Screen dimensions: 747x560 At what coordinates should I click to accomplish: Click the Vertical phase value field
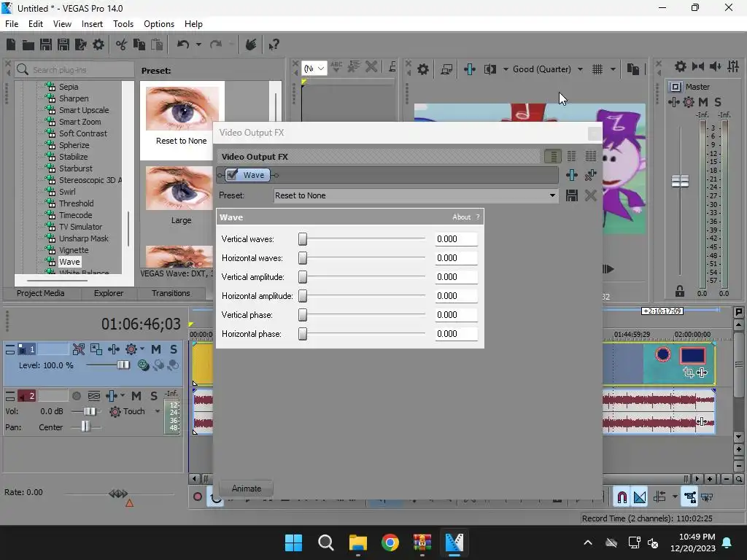coord(456,315)
